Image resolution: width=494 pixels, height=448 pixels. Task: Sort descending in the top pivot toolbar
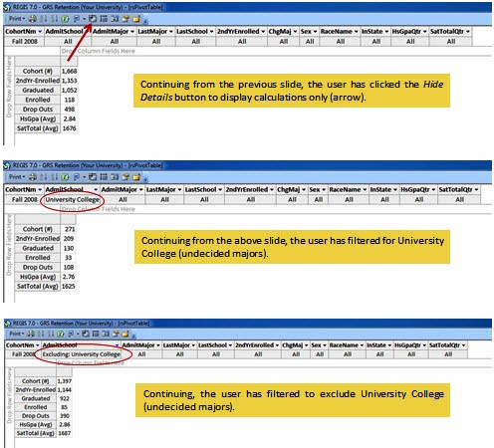pyautogui.click(x=55, y=19)
